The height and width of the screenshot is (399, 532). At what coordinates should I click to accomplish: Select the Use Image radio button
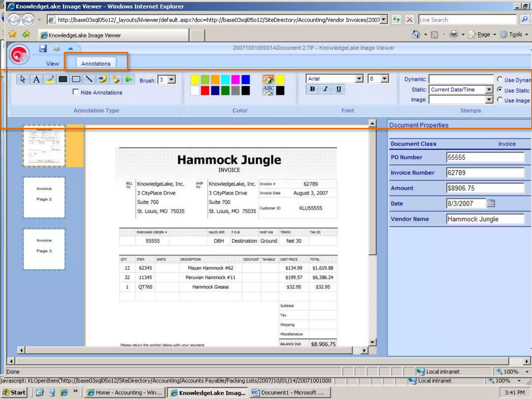(500, 100)
